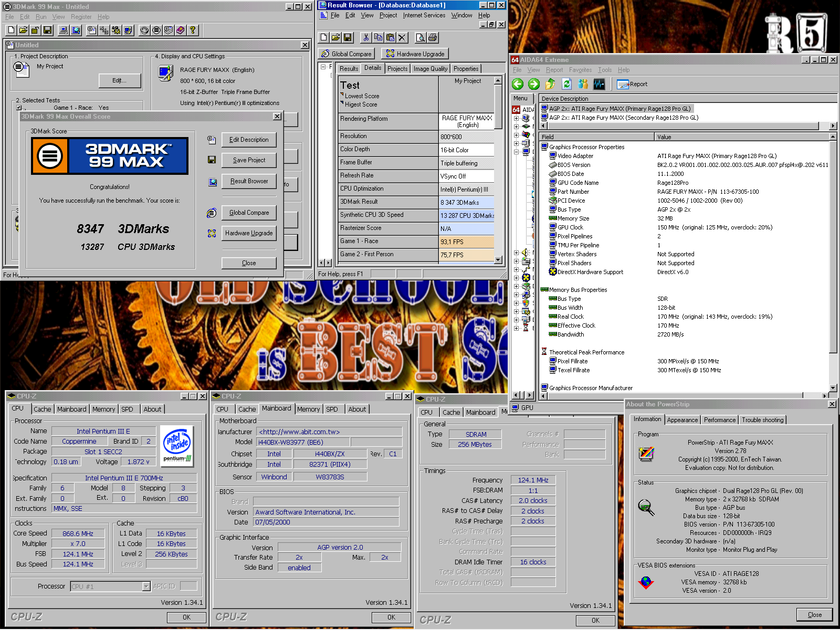Click the '8 347 3DMarks' result cell
Screen dimensions: 840x630
467,202
